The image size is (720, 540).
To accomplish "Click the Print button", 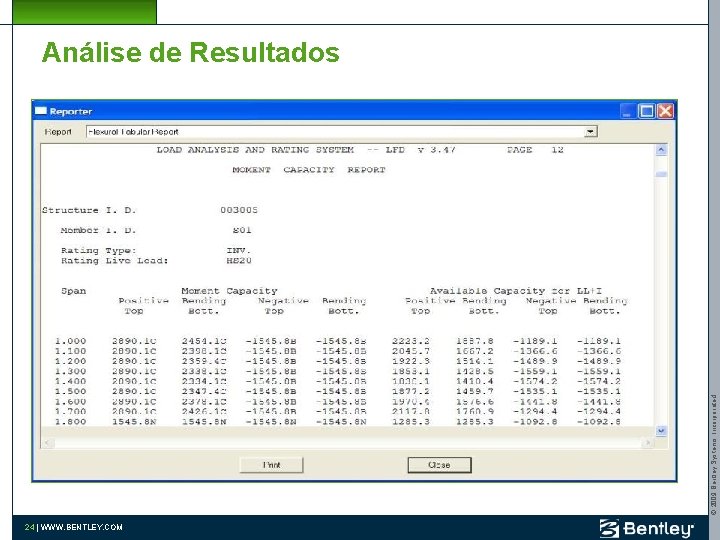I will tap(271, 465).
